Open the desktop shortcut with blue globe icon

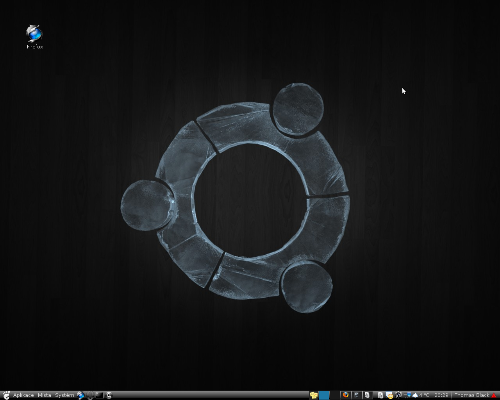[x=34, y=36]
